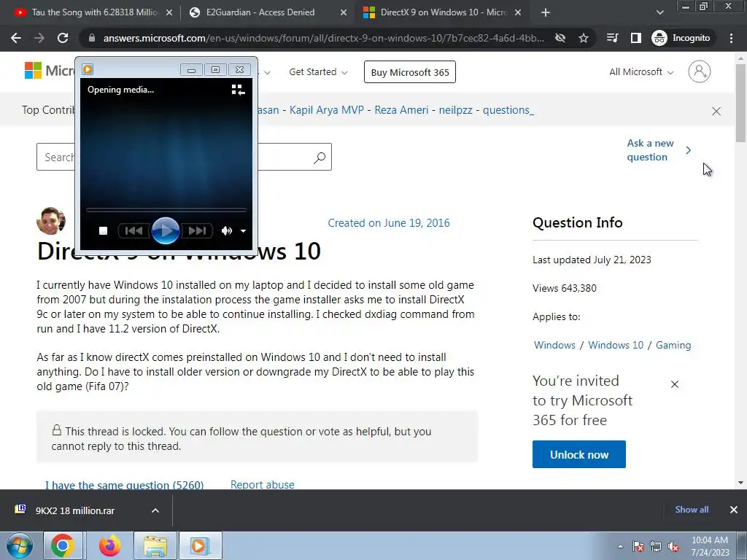Viewport: 747px width, 560px height.
Task: Expand options for 9KX2 18 million.rar download
Action: coord(155,510)
